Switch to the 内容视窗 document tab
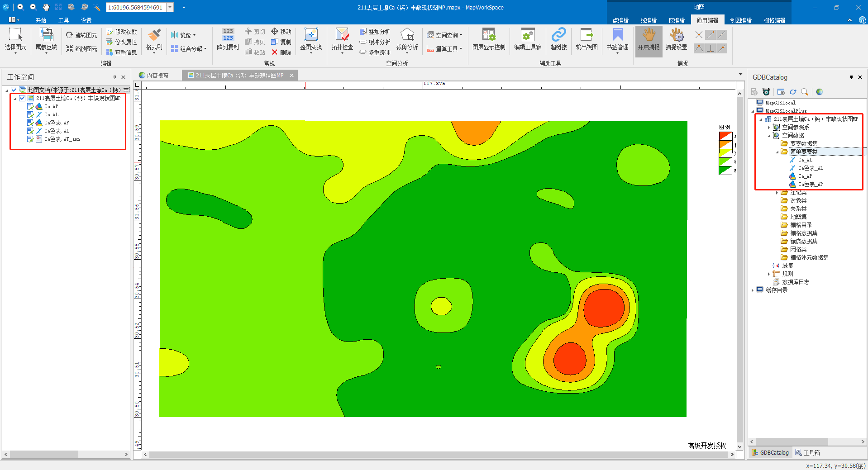Viewport: 868px width, 470px height. click(x=157, y=76)
